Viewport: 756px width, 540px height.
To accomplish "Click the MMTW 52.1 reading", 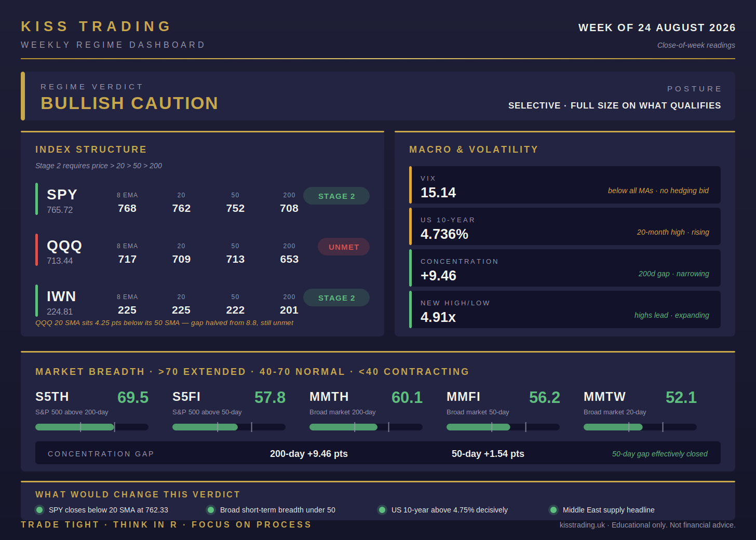I will (681, 397).
